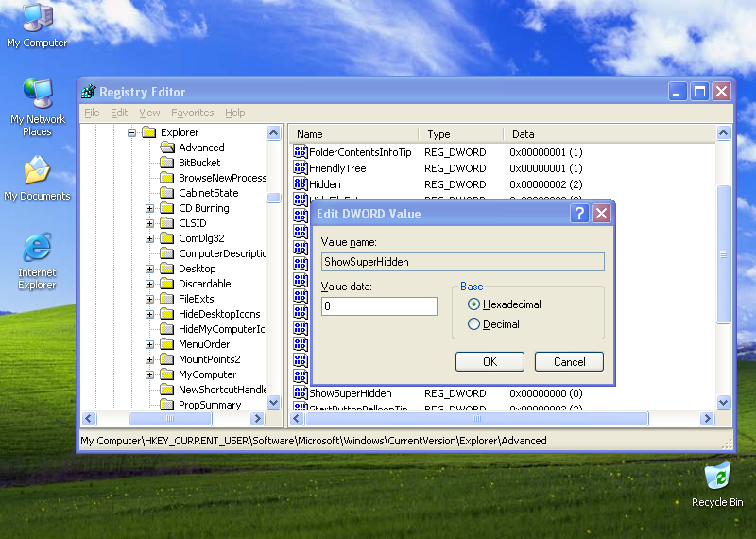The height and width of the screenshot is (539, 756).
Task: Select the PropSummary tree entry
Action: click(x=210, y=405)
